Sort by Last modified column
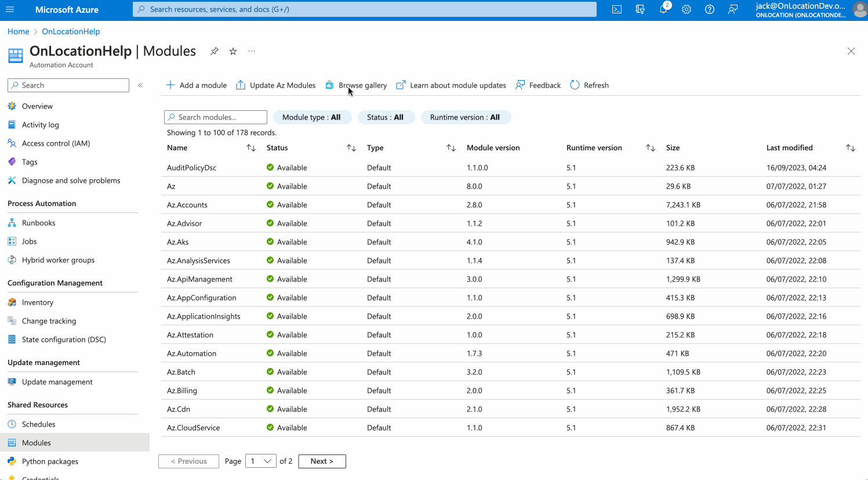 (851, 148)
